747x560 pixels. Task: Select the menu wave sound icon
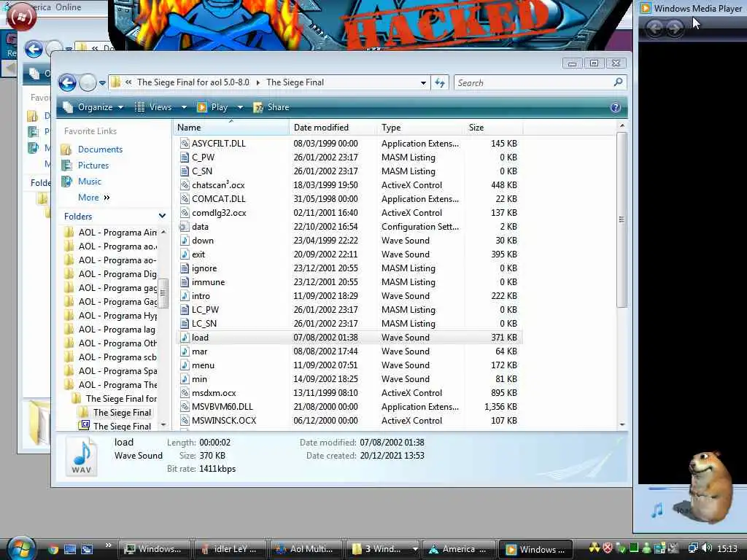(185, 365)
